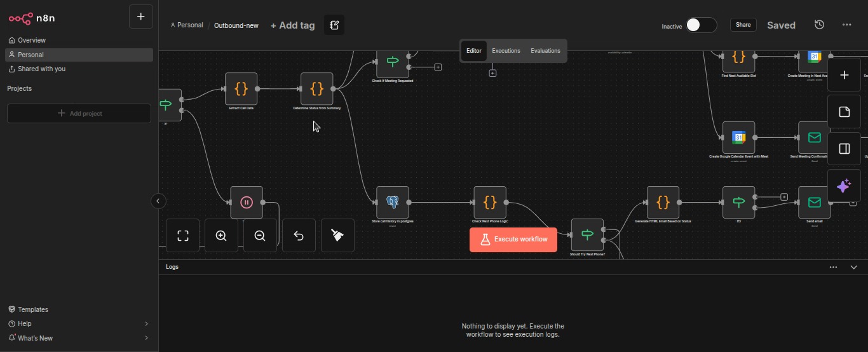
Task: Click the plus connector below the Editor tab
Action: [x=492, y=73]
